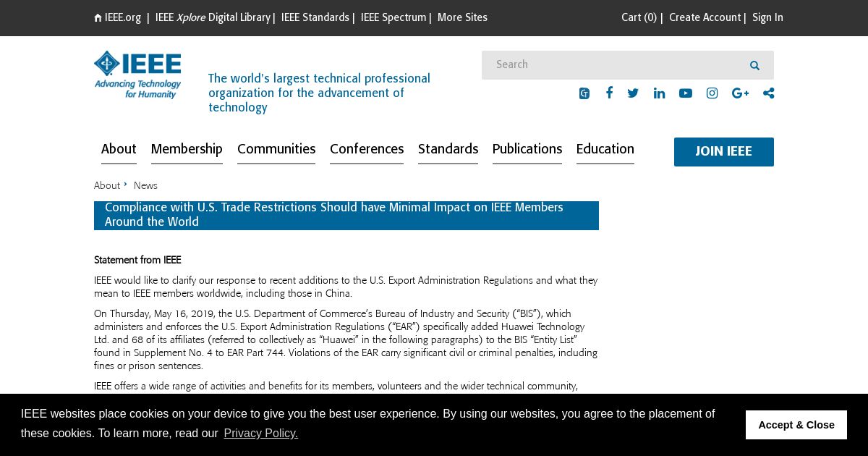Screen dimensions: 868x456
Task: Open Cart (0)
Action: (639, 18)
